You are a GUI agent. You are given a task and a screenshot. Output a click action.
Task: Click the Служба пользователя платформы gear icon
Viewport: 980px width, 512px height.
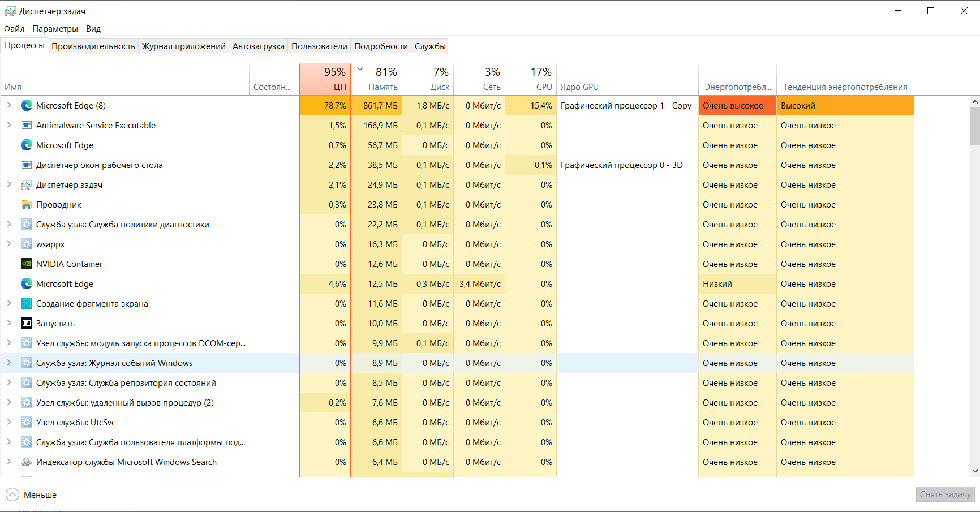[27, 442]
